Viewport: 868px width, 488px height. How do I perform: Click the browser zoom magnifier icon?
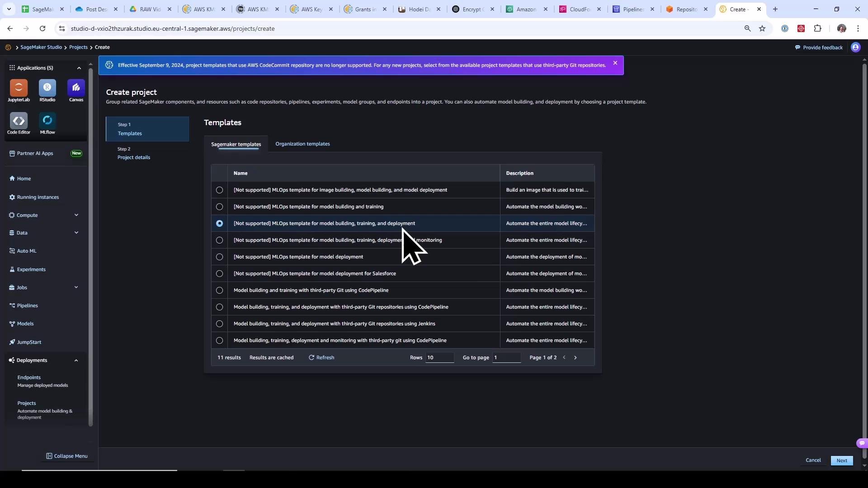point(747,28)
